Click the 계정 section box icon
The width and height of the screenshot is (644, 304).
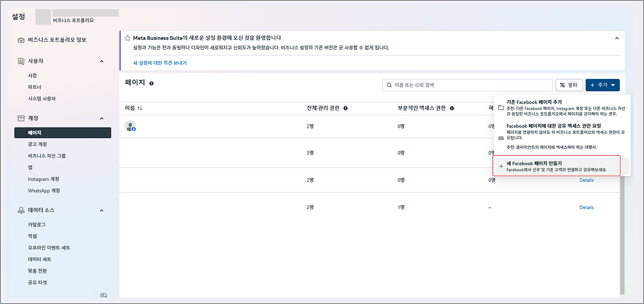[x=21, y=119]
